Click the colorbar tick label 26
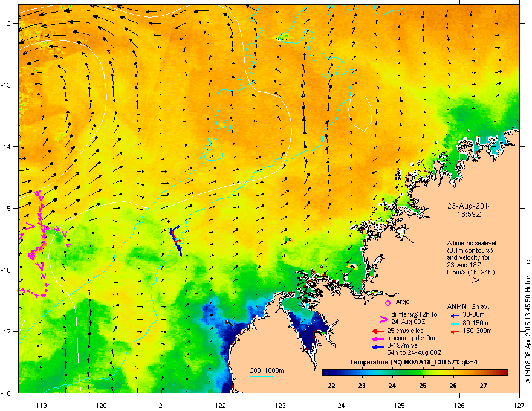 [453, 386]
